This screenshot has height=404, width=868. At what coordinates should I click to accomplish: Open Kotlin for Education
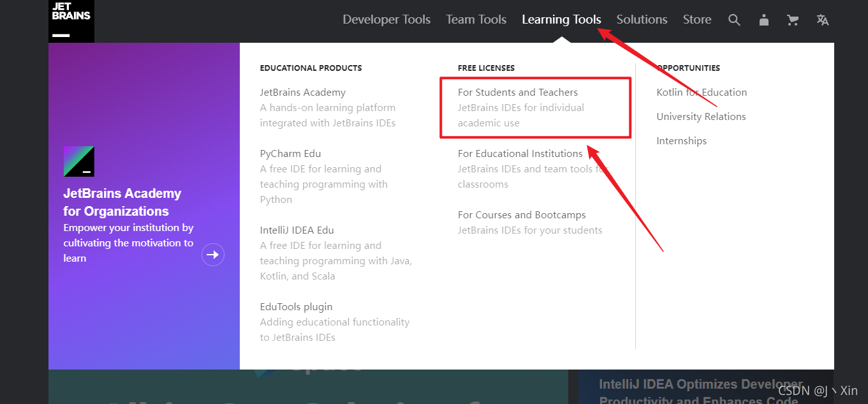[702, 93]
